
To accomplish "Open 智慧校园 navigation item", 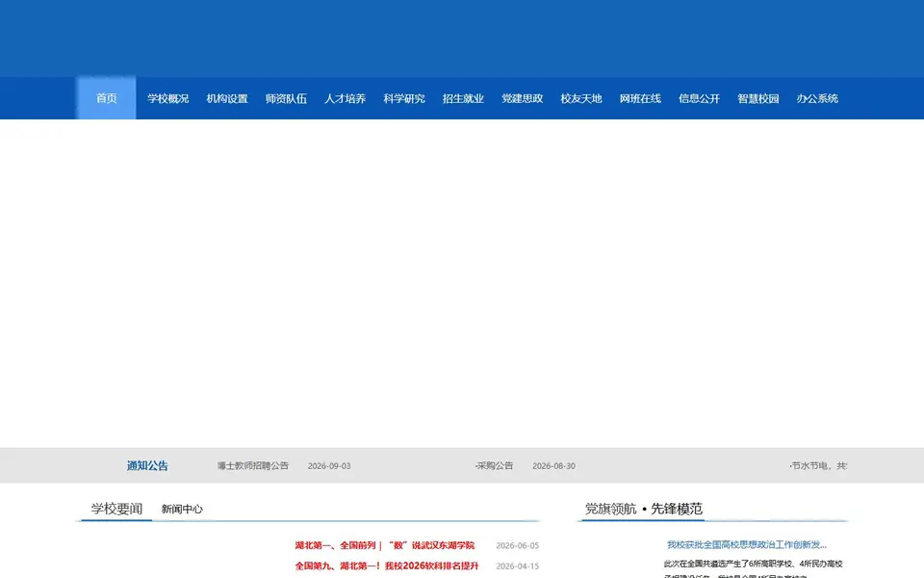I will [757, 98].
